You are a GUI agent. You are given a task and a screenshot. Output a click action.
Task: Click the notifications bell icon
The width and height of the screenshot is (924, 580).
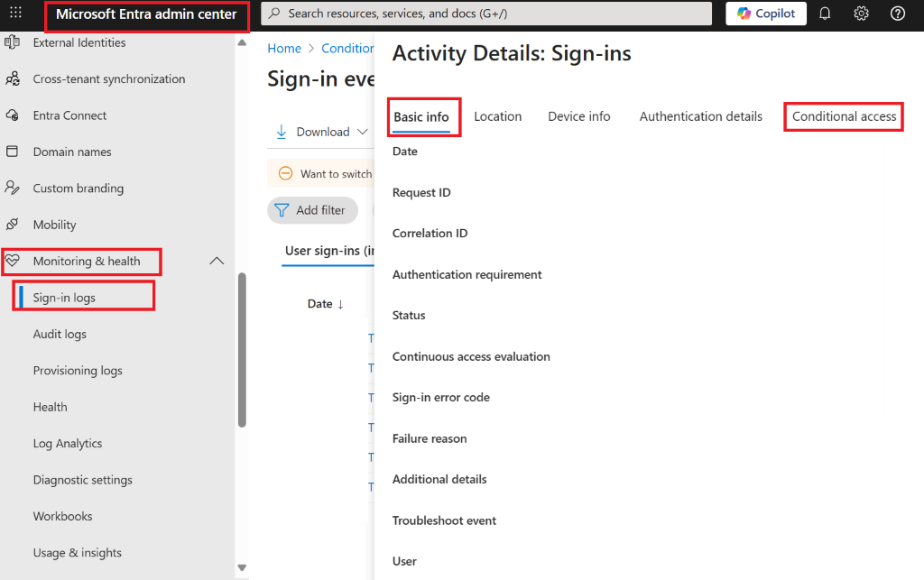coord(824,14)
